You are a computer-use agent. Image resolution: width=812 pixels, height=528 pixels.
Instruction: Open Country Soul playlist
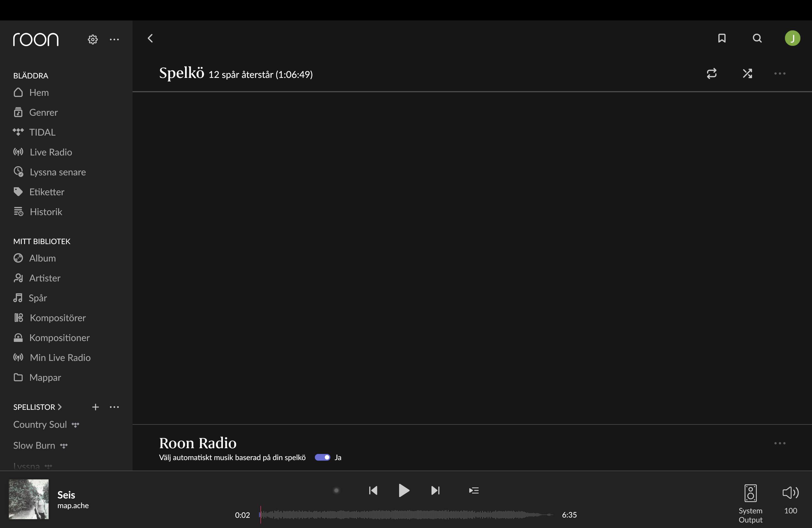coord(40,425)
